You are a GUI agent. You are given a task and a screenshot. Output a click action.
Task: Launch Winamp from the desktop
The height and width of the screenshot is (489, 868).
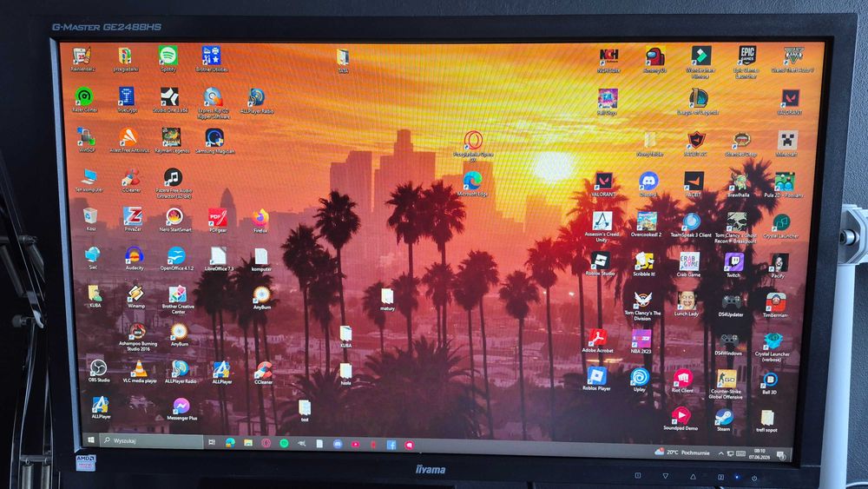point(135,296)
